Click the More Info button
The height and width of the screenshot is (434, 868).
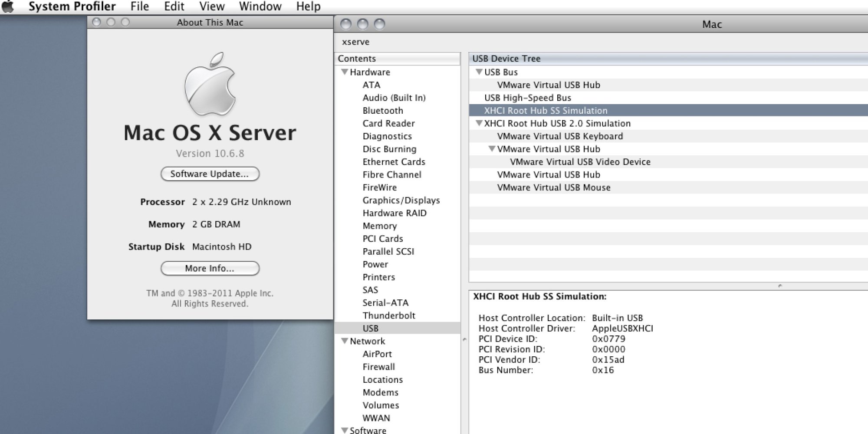point(210,269)
